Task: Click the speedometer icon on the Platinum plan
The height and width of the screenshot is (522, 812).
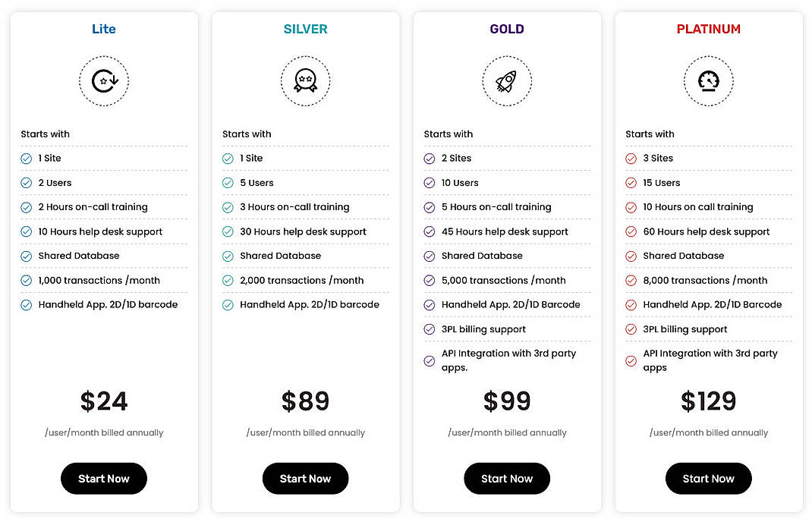Action: (x=708, y=80)
